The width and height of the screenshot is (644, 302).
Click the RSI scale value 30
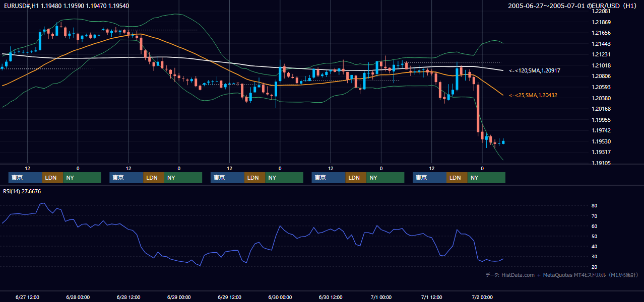click(x=595, y=256)
